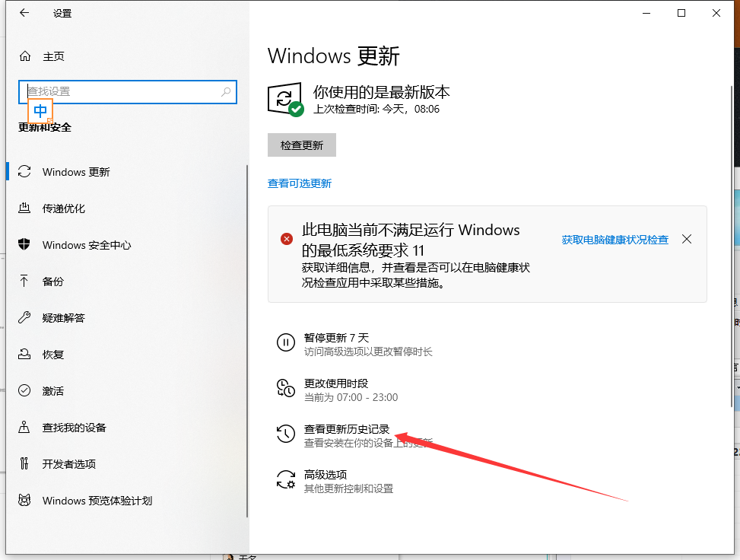This screenshot has height=560, width=740.
Task: Click the 访问高级选项以更改暂停时长 description
Action: click(368, 352)
